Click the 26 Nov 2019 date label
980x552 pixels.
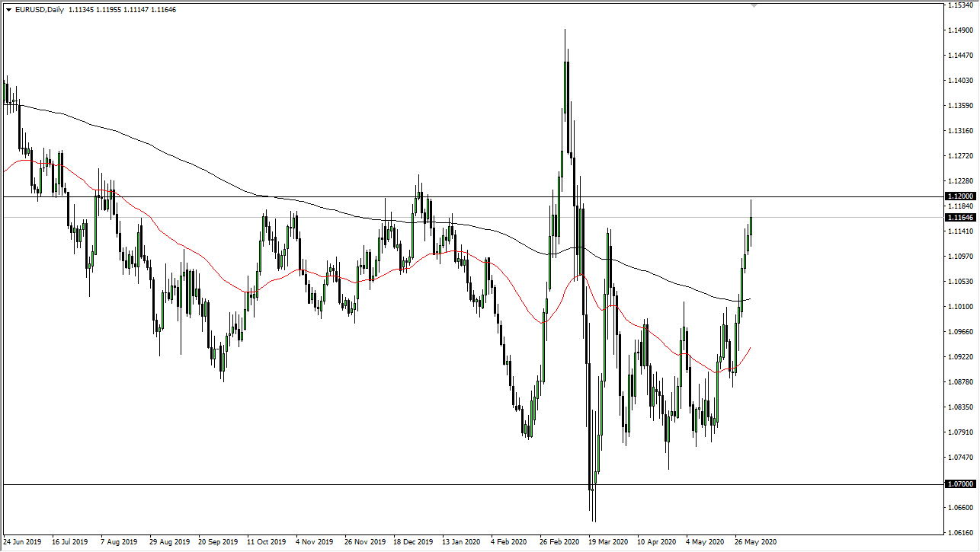tap(364, 543)
